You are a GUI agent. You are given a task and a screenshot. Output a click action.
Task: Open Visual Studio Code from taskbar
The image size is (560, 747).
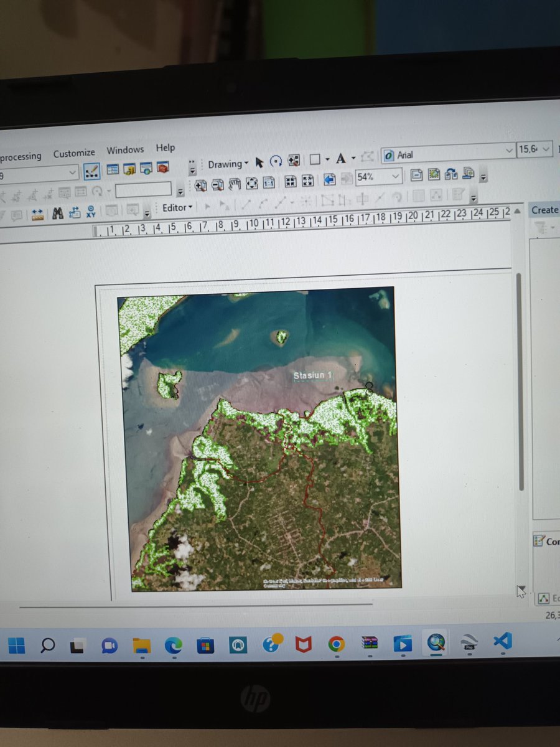(503, 641)
